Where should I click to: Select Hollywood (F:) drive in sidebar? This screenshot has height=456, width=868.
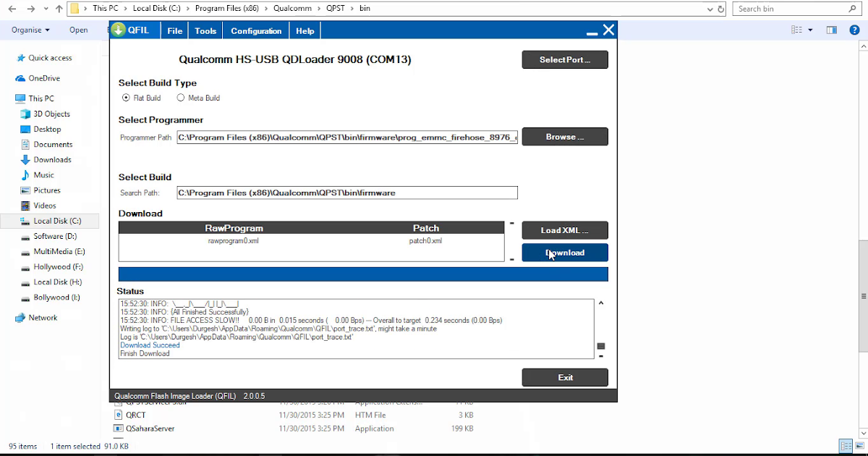point(58,266)
